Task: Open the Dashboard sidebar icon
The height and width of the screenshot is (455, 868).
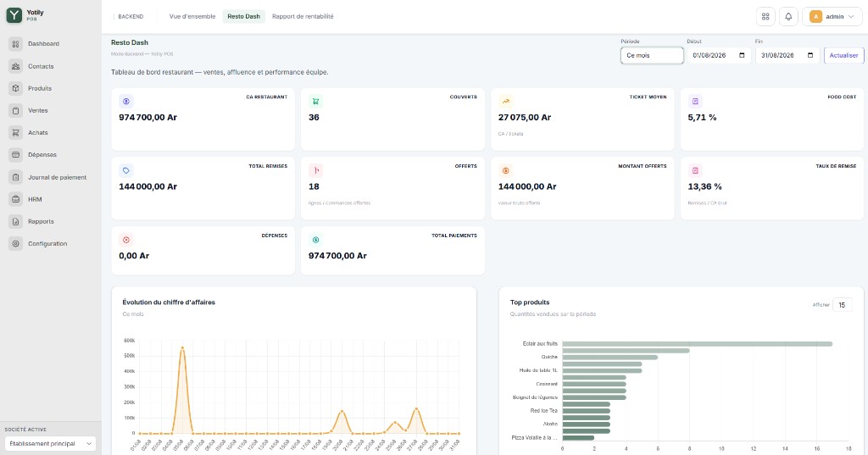Action: tap(15, 44)
